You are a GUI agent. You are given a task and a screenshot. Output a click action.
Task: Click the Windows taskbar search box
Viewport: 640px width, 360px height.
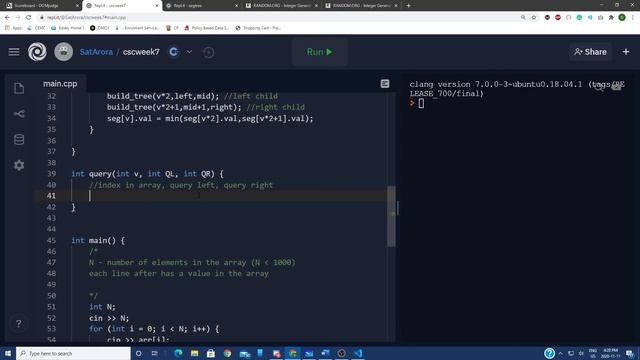coord(73,353)
